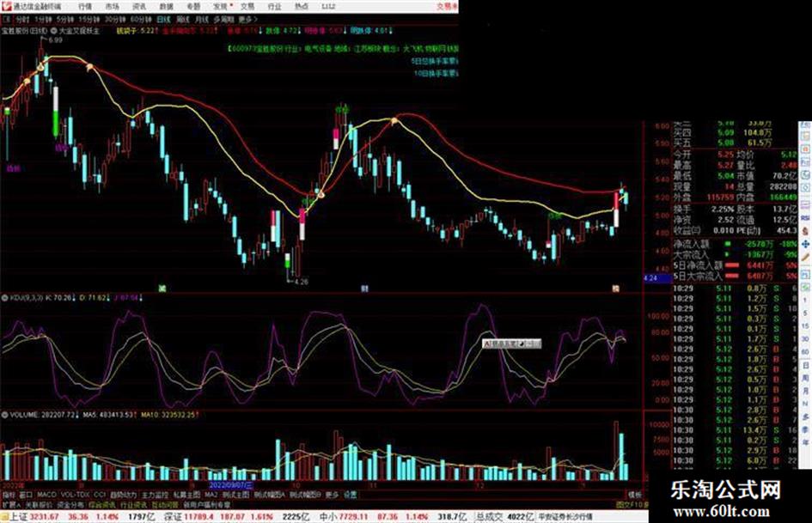Select the MA2 indicator tab
Screen dimensions: 812x523
click(211, 495)
